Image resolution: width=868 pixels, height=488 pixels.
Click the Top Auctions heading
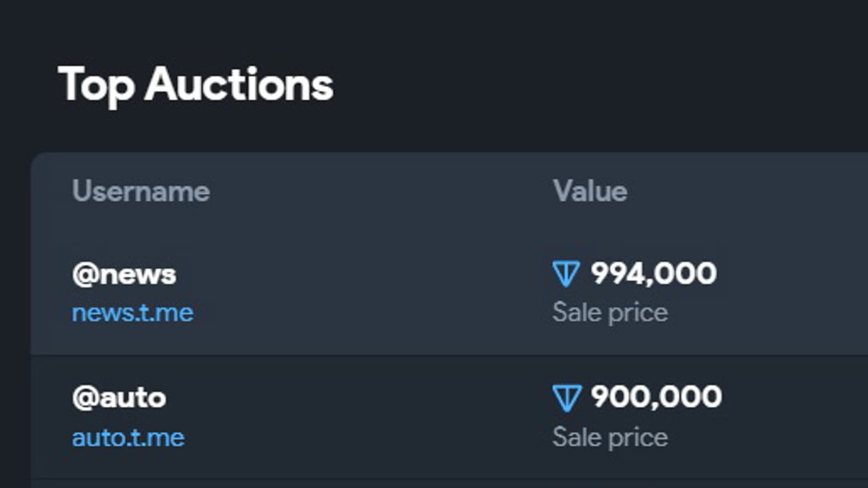tap(196, 85)
